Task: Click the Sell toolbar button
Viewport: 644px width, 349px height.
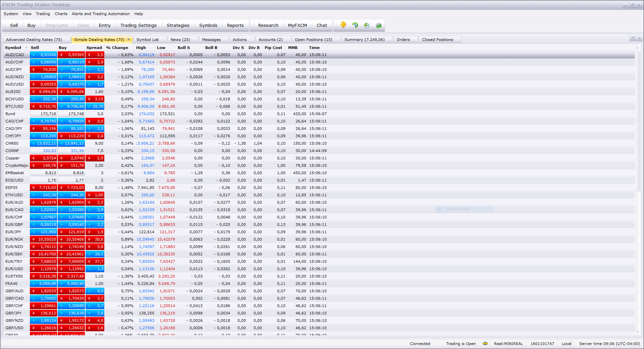Action: click(x=14, y=25)
